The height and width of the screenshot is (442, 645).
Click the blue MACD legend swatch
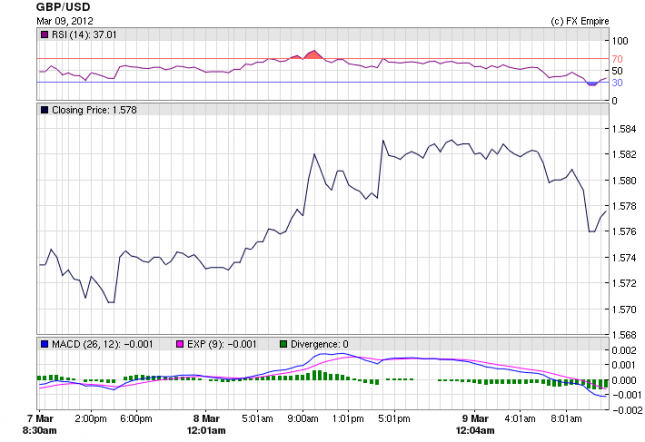(44, 344)
